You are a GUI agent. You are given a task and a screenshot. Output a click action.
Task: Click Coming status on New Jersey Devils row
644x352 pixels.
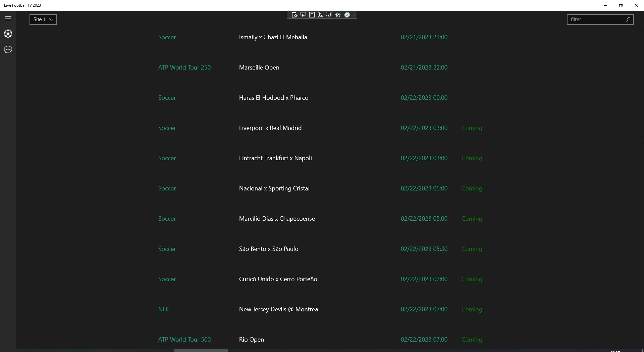click(x=472, y=309)
